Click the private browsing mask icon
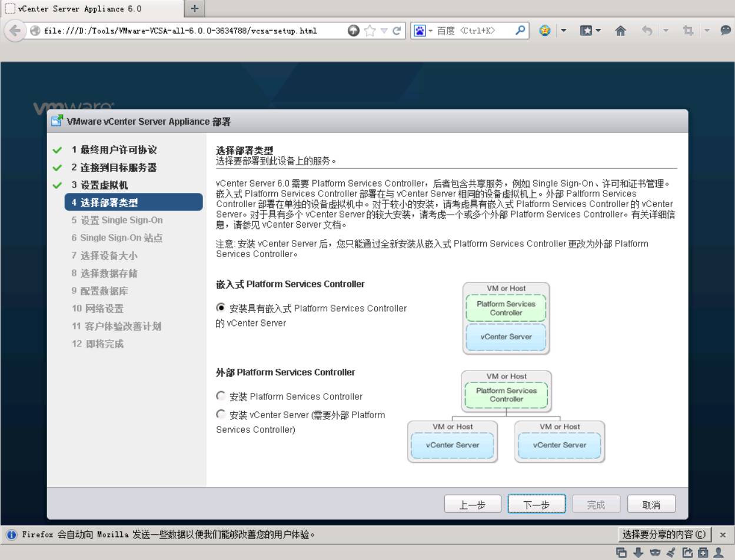This screenshot has width=735, height=560. [x=655, y=552]
